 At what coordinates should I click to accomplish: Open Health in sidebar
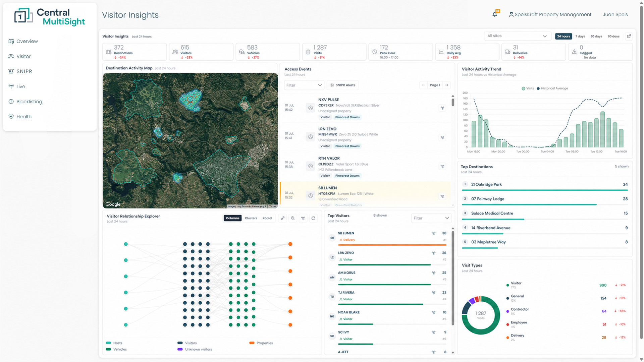point(20,117)
